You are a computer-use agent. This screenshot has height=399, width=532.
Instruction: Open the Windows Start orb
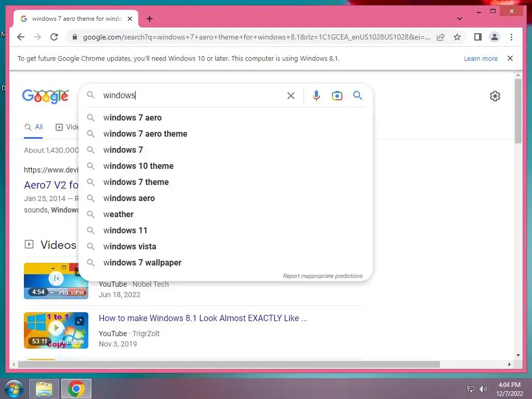[14, 389]
